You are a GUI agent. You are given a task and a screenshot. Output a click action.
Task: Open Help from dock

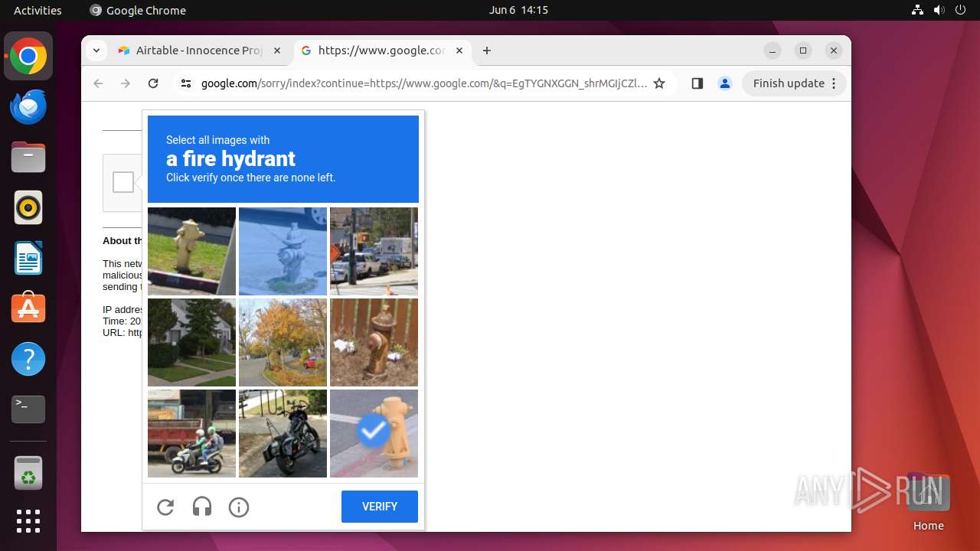pyautogui.click(x=28, y=359)
